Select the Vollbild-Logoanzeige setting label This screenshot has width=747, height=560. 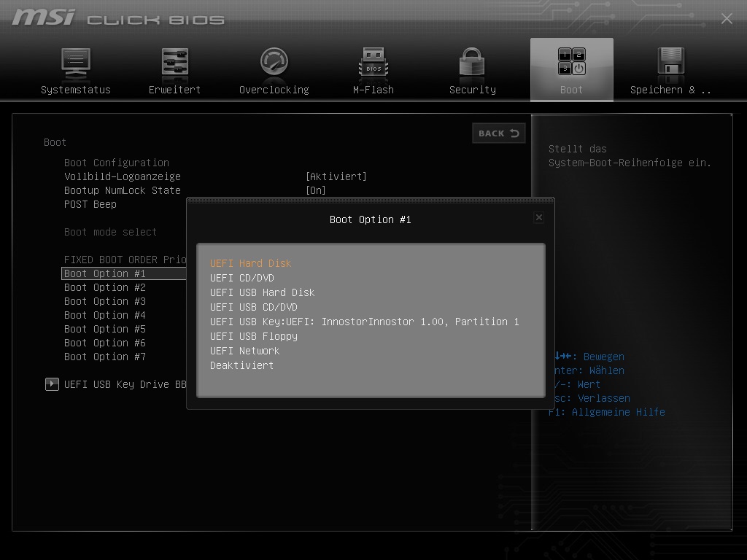point(123,176)
